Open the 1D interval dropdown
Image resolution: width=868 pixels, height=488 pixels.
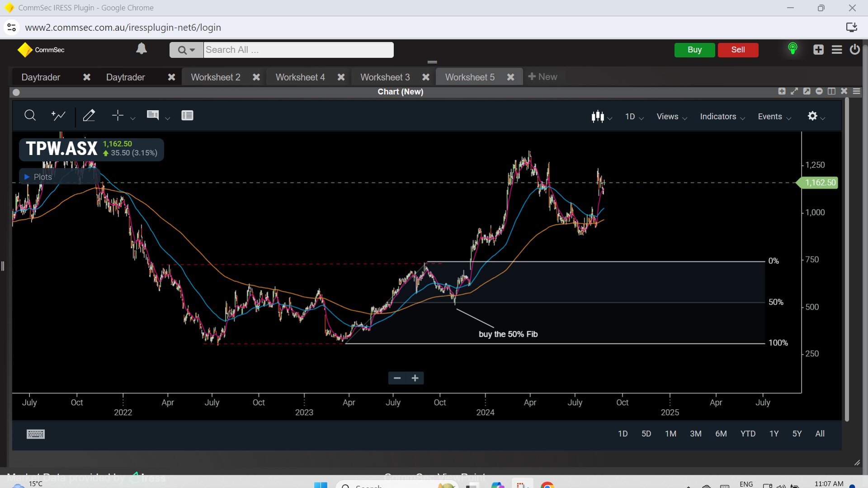click(634, 117)
